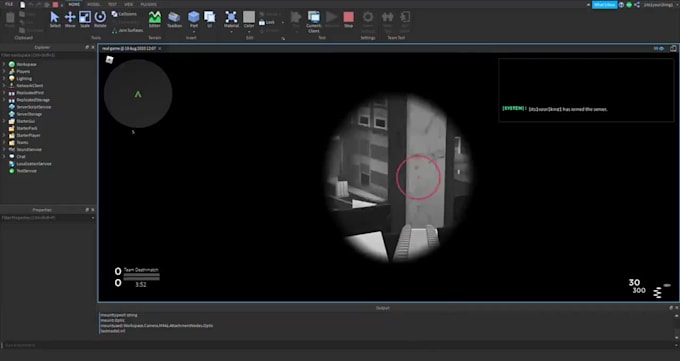The height and width of the screenshot is (361, 680).
Task: Click the SoundService icon in Explorer
Action: [x=12, y=149]
